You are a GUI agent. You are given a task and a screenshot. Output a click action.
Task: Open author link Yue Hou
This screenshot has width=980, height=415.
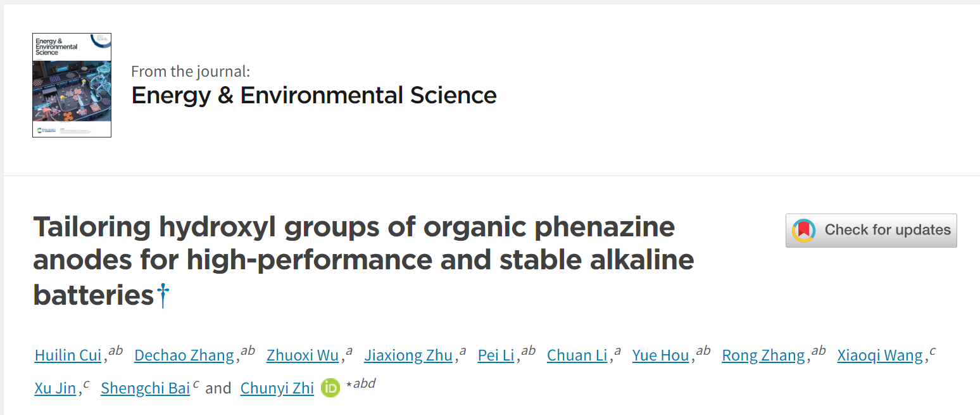tap(660, 355)
